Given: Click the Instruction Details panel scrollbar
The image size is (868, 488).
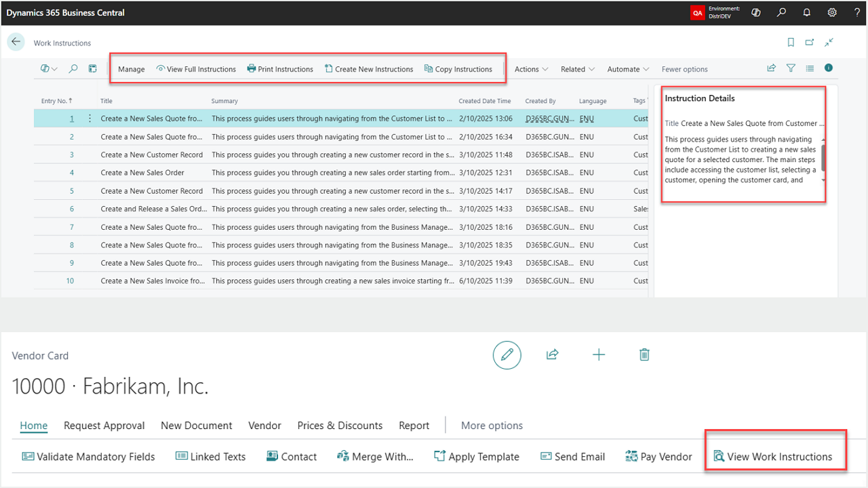Looking at the screenshot, I should pyautogui.click(x=823, y=158).
